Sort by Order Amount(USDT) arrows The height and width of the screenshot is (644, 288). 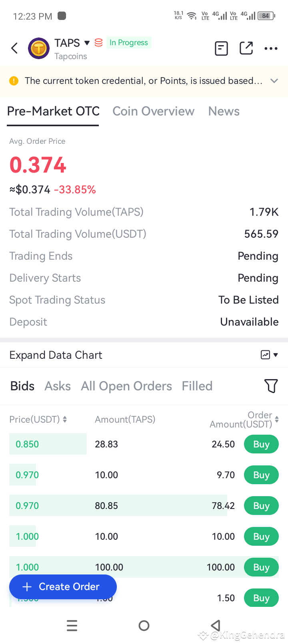click(x=277, y=419)
